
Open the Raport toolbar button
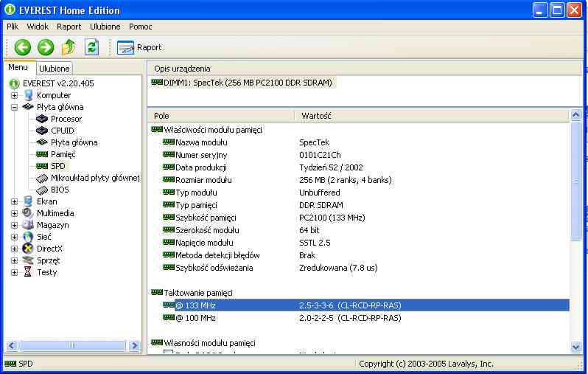tap(139, 47)
